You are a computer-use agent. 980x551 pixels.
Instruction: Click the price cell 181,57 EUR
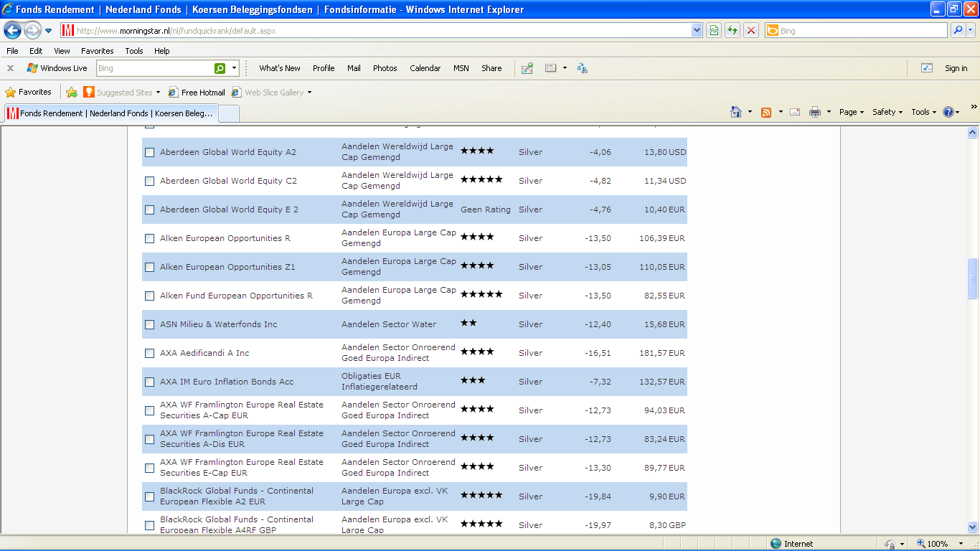(661, 353)
